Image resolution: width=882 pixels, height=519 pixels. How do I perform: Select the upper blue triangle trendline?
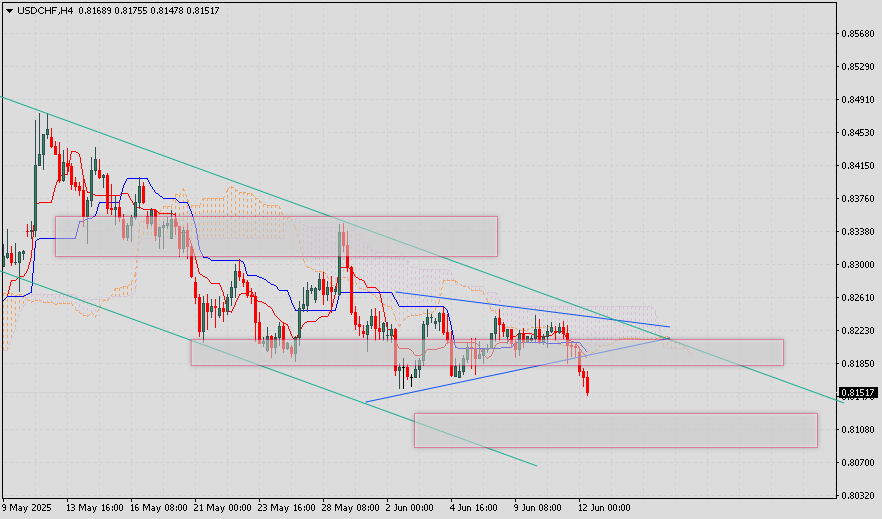pos(532,309)
